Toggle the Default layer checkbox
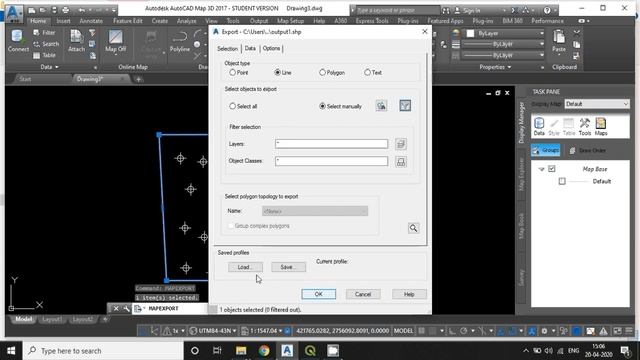 [x=562, y=181]
